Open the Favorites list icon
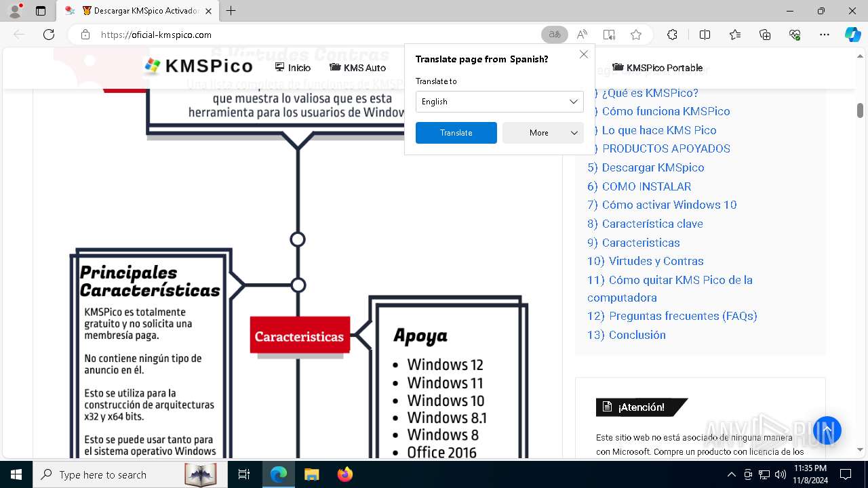This screenshot has height=488, width=868. coord(735,35)
